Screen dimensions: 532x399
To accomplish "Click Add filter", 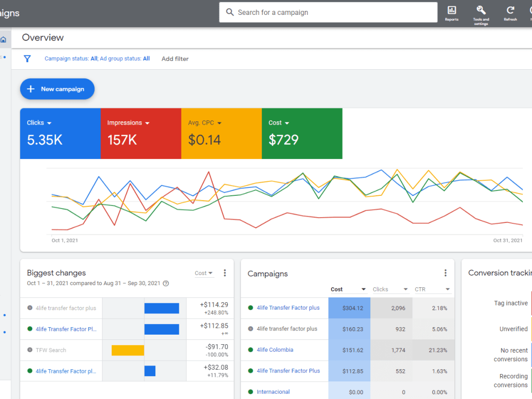I will [x=174, y=59].
